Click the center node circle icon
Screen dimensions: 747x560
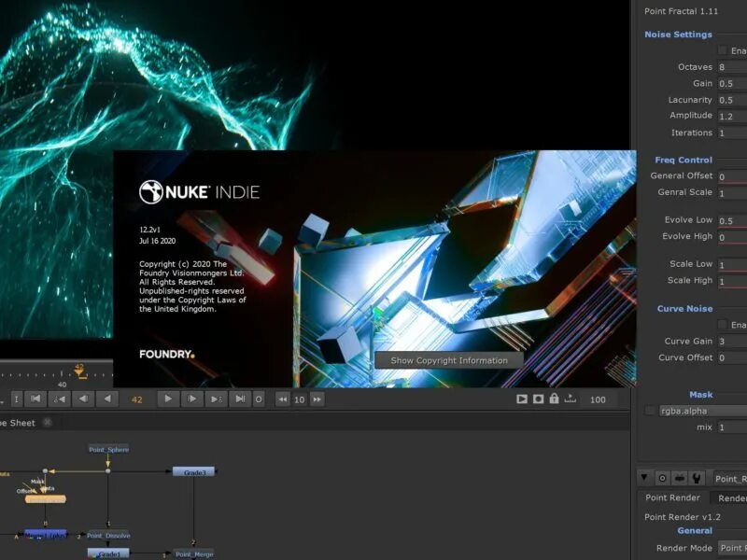(x=662, y=478)
